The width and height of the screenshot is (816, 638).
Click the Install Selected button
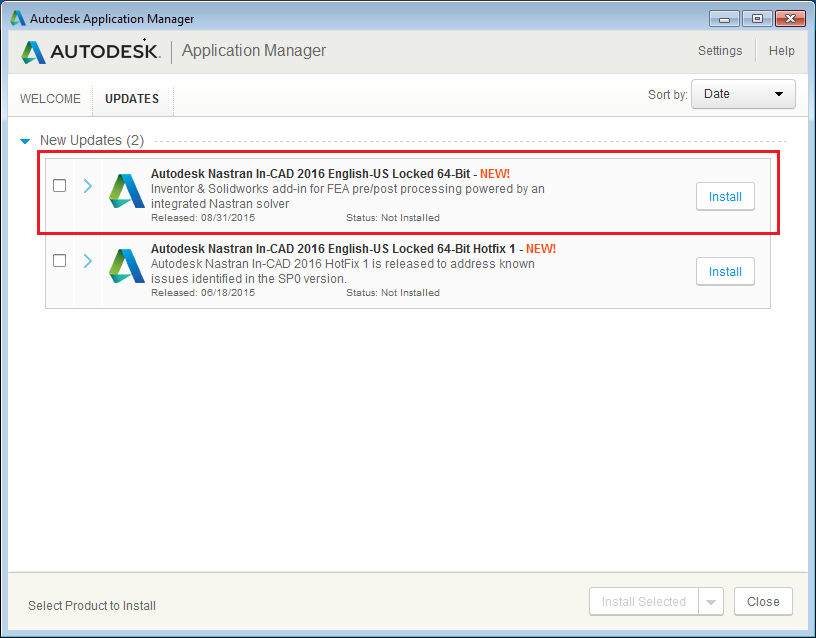click(x=644, y=602)
